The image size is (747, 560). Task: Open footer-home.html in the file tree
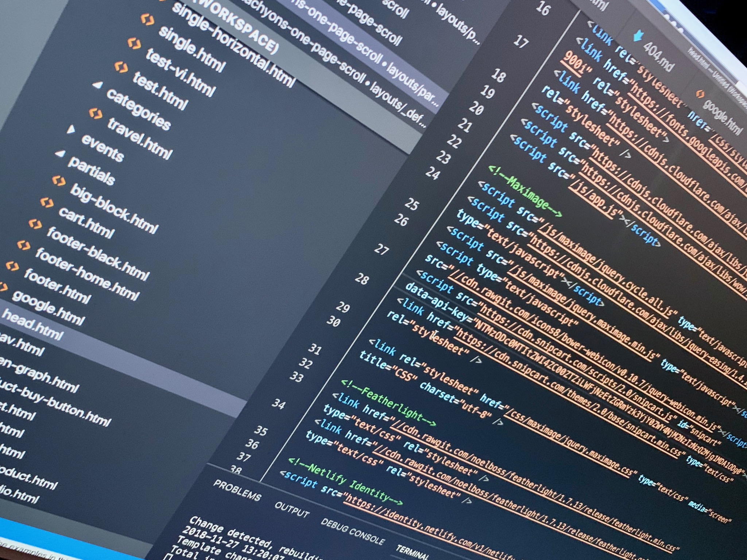(x=87, y=273)
